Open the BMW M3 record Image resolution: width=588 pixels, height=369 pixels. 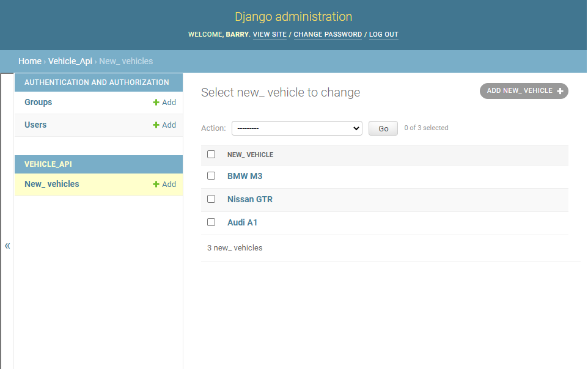coord(245,176)
